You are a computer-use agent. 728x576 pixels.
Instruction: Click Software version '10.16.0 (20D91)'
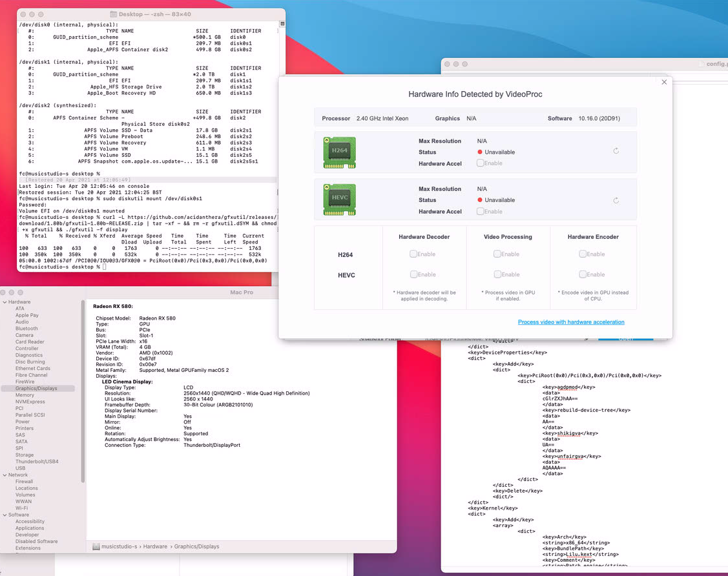click(x=599, y=118)
